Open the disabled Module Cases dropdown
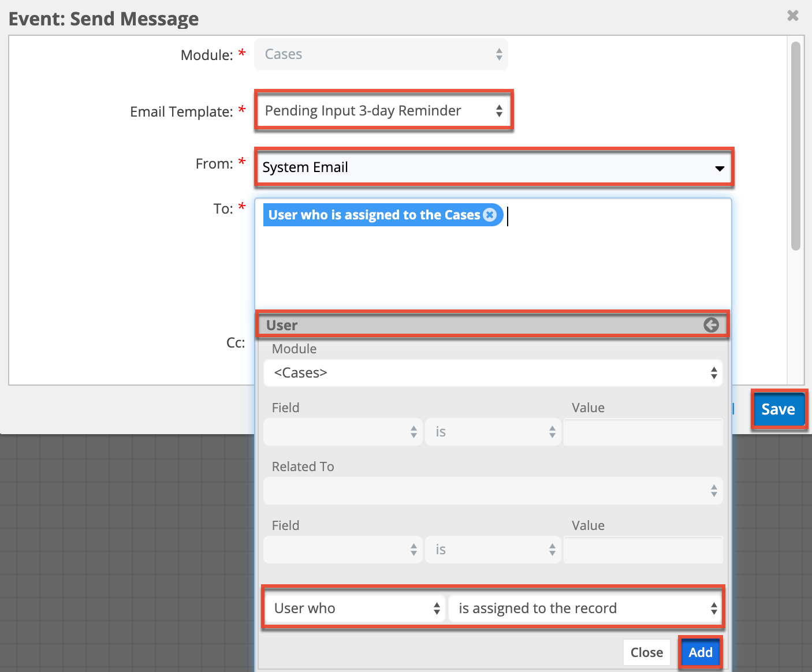Image resolution: width=812 pixels, height=672 pixels. pos(381,54)
